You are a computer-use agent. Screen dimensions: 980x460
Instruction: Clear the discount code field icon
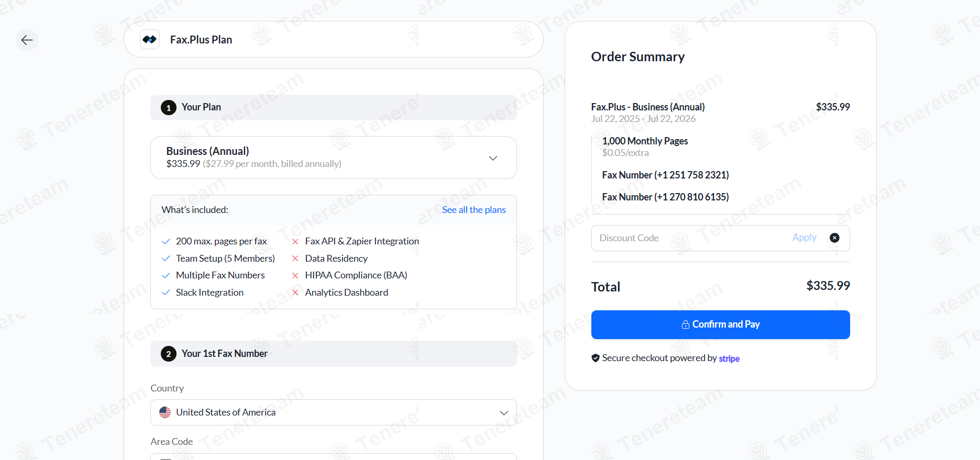coord(834,238)
